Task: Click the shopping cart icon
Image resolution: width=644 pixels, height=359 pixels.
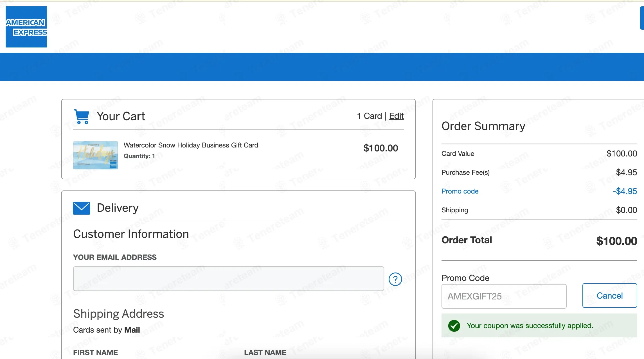Action: click(x=82, y=116)
